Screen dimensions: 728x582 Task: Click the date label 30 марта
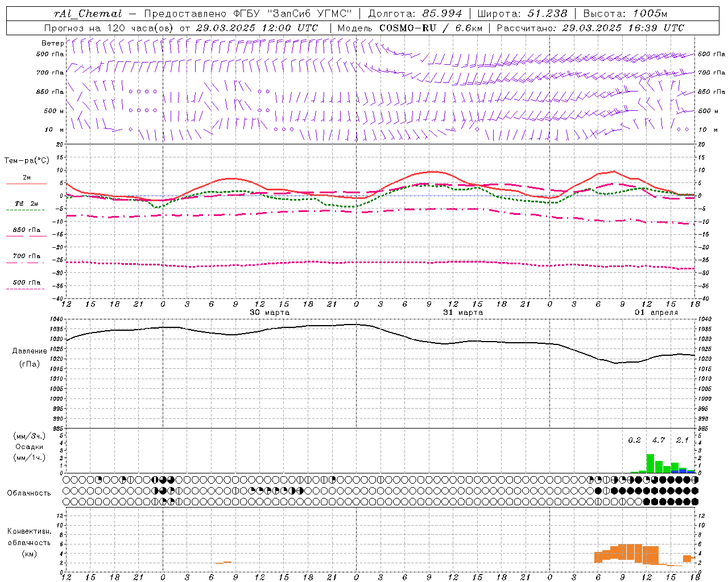click(x=270, y=313)
